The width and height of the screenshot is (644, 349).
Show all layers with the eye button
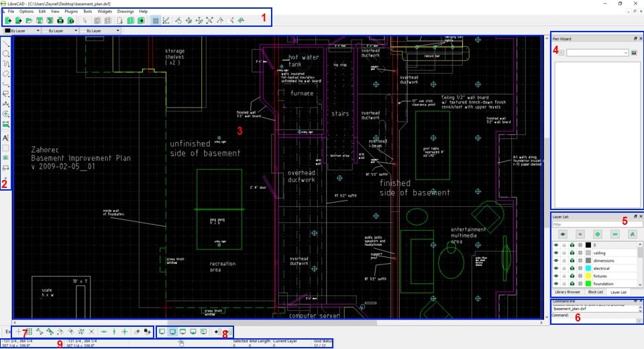click(x=563, y=234)
